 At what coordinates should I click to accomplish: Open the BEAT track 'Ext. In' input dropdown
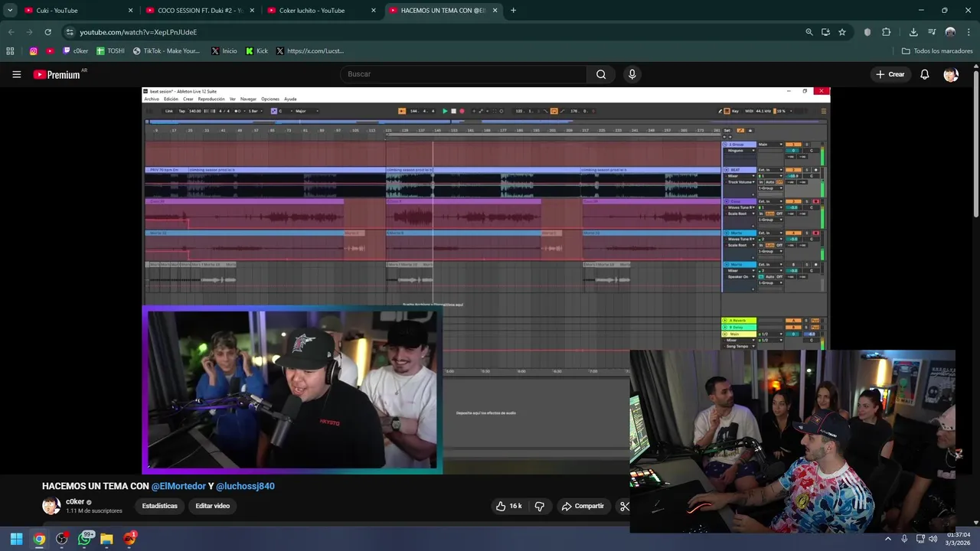[x=771, y=170]
